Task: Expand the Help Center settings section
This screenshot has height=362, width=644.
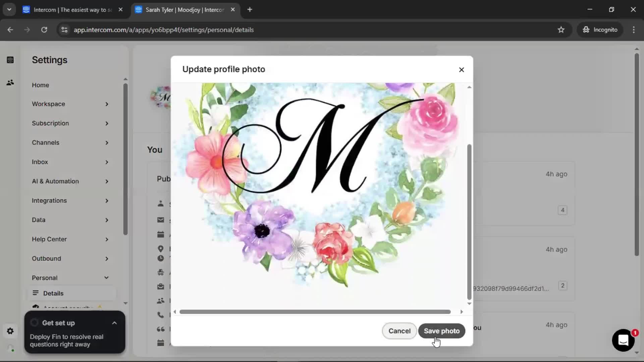Action: click(70, 239)
